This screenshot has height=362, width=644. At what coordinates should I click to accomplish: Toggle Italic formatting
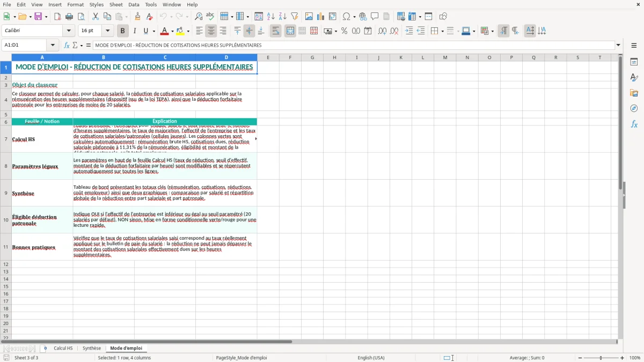(135, 31)
